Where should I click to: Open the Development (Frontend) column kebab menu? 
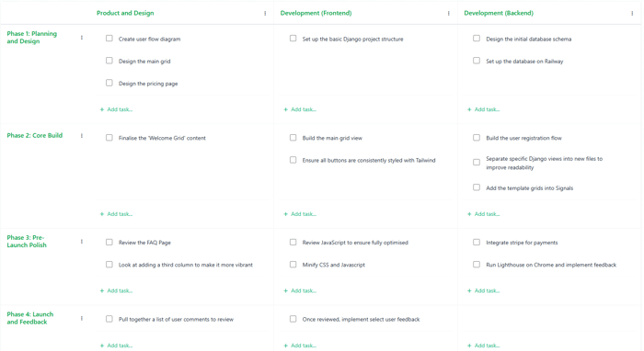(x=449, y=13)
